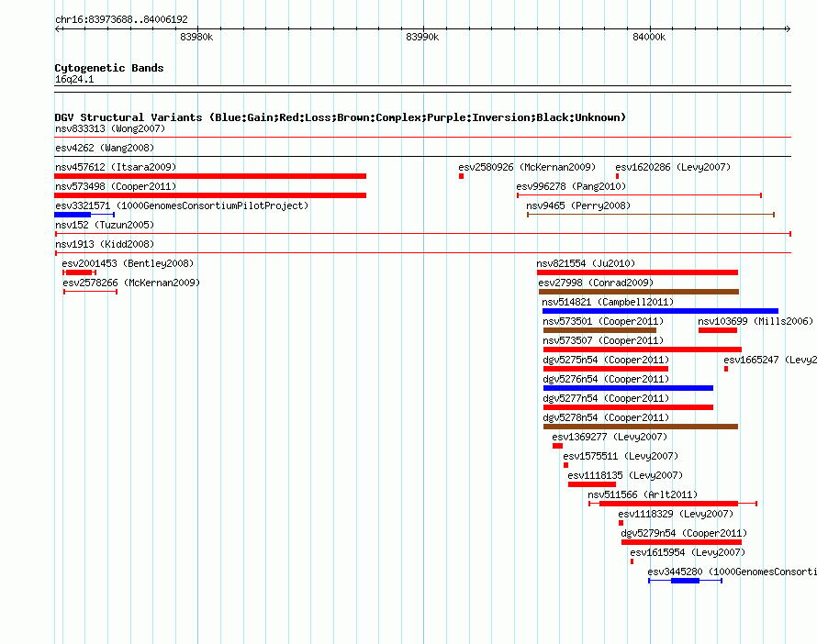Open the esv3445280 blue gain glyph

(x=685, y=581)
